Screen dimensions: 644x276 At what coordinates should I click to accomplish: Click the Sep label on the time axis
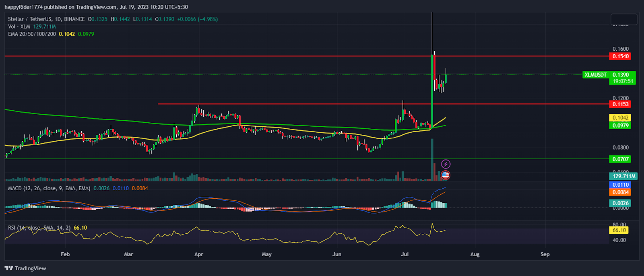pos(545,254)
